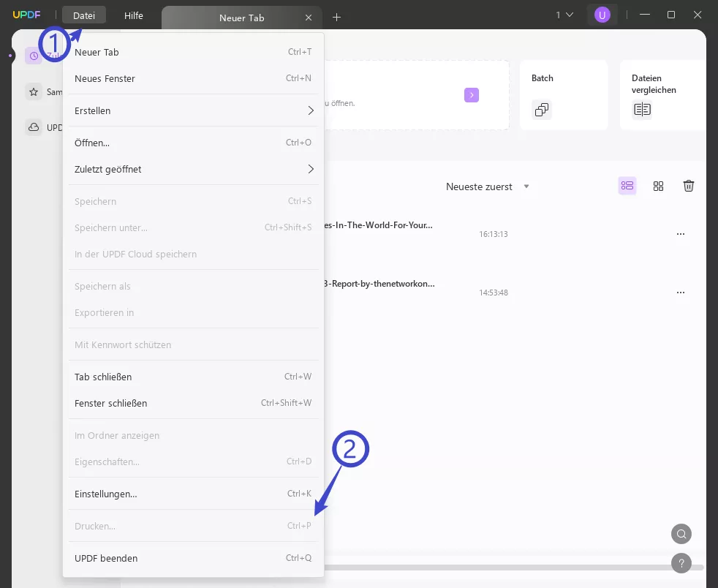Click the trash delete icon
This screenshot has width=718, height=588.
pos(688,186)
